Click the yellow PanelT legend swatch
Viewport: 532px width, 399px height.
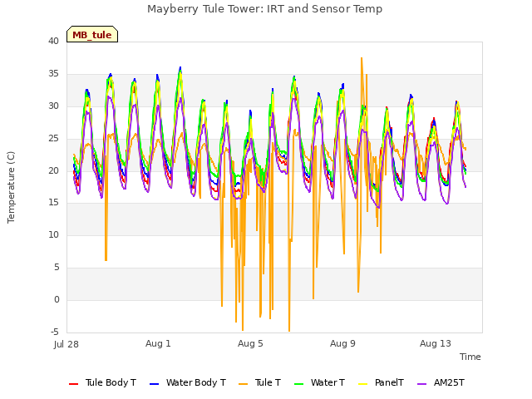[363, 384]
